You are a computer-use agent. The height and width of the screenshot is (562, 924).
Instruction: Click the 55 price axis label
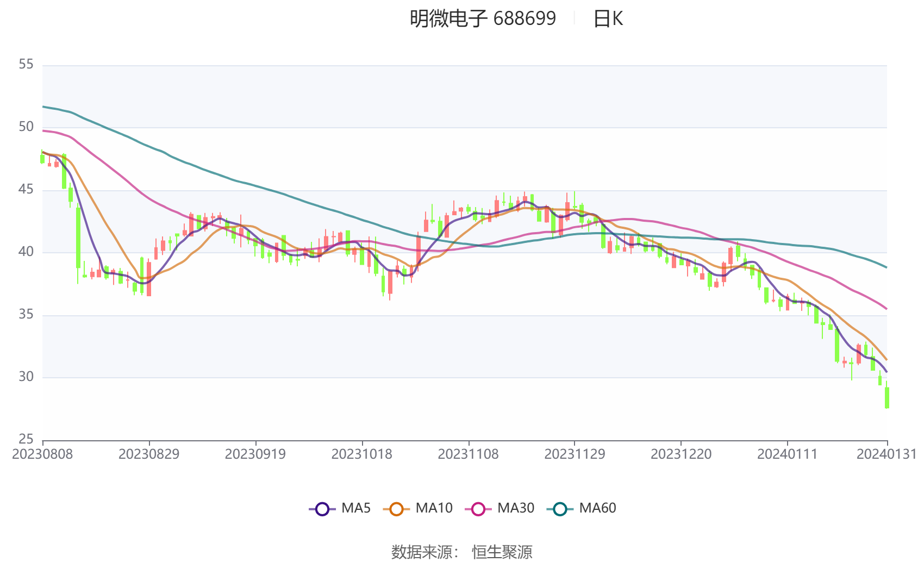click(26, 65)
